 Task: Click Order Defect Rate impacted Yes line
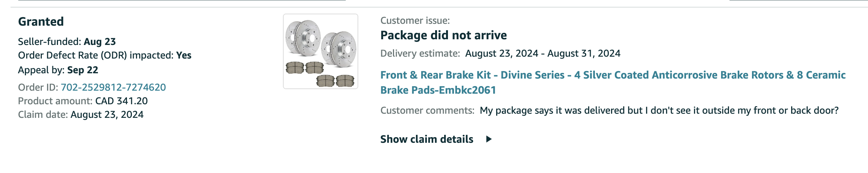105,56
